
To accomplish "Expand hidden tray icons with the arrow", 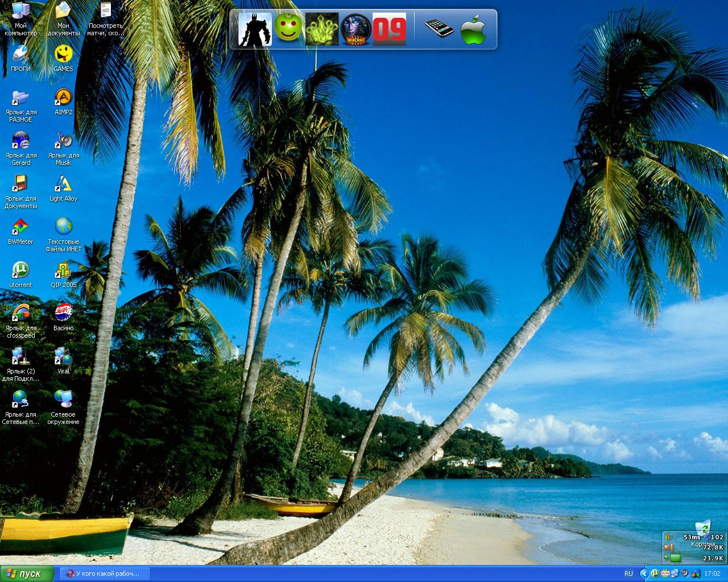I will coord(644,573).
